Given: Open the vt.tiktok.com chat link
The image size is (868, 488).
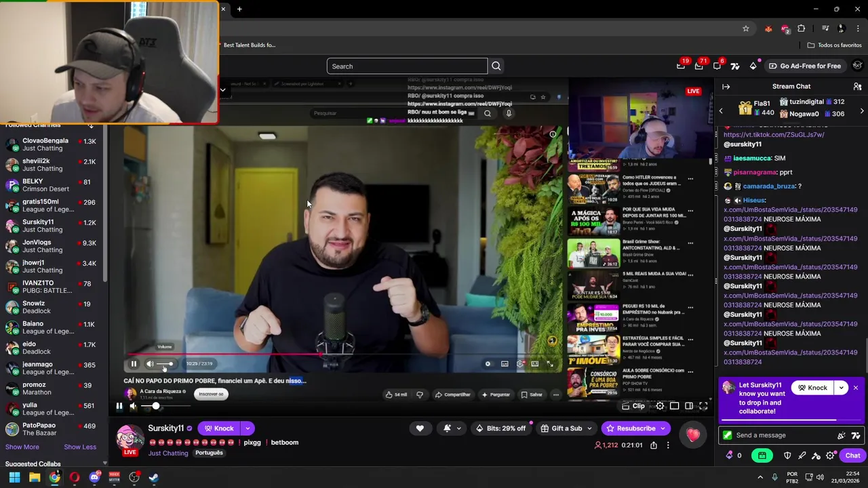Looking at the screenshot, I should 774,135.
